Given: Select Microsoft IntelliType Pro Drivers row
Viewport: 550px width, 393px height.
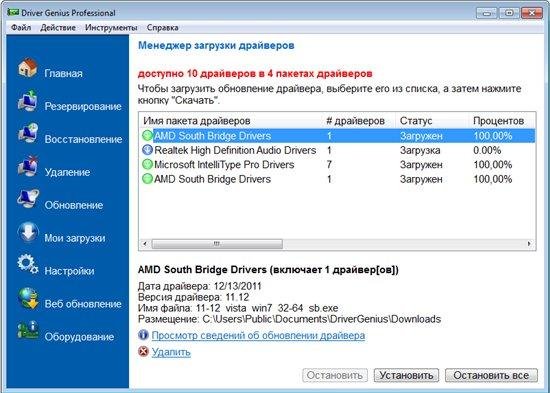Looking at the screenshot, I should tap(337, 165).
